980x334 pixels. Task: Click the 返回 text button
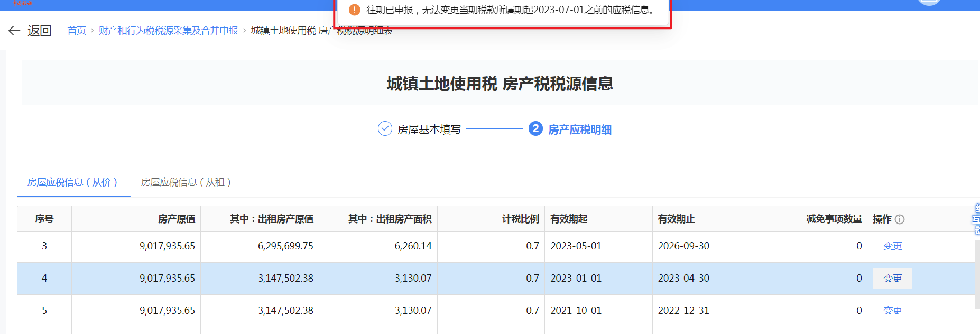[x=40, y=31]
